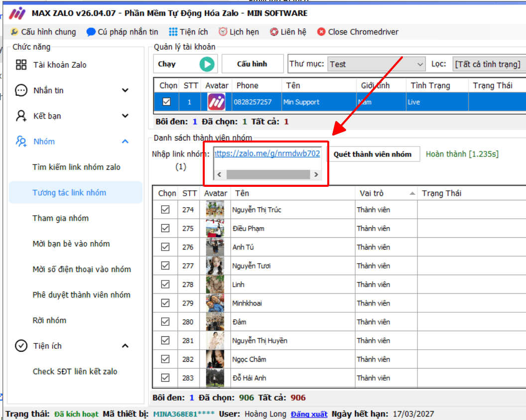
Task: Select Mời số điện thoại vào nhóm
Action: coord(82,269)
